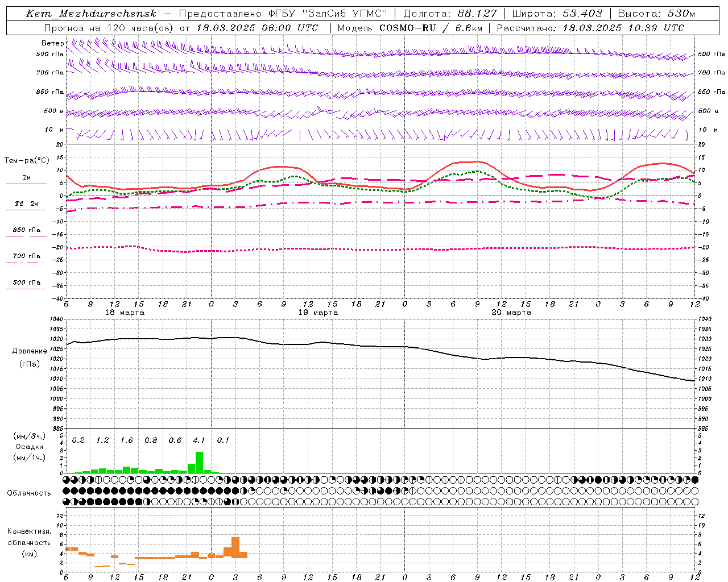Viewport: 728px width, 582px height.
Task: Click the 'Долгота: 88.127' longitude value
Action: point(450,14)
